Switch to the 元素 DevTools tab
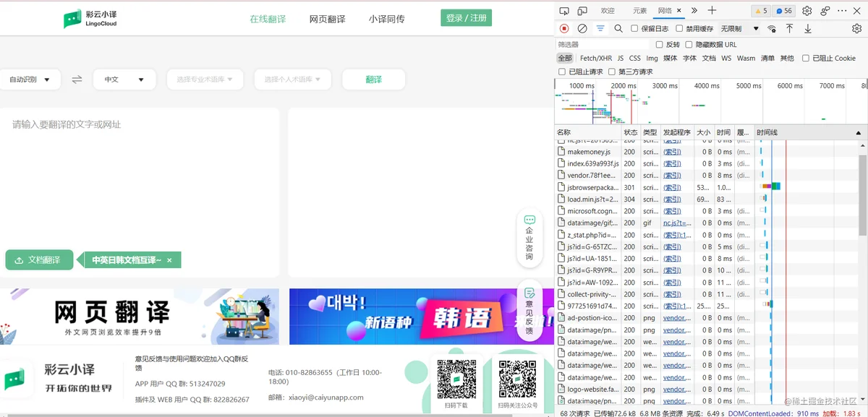Screen dimensions: 868x417 pyautogui.click(x=640, y=11)
